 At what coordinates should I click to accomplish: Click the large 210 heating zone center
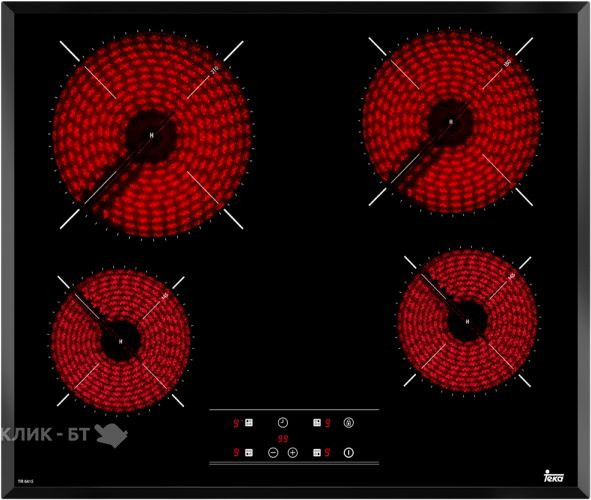point(152,135)
